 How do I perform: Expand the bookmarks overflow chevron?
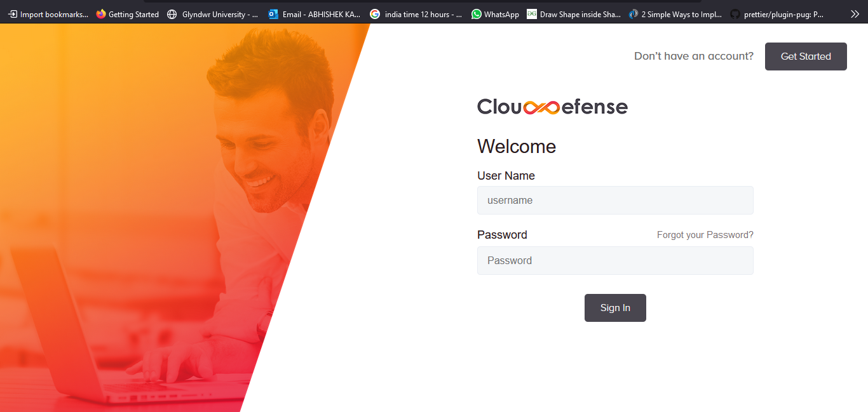(x=855, y=13)
